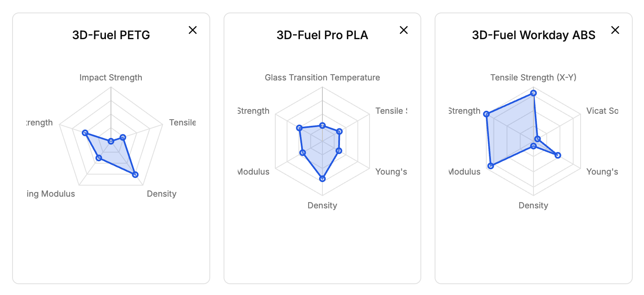
Task: Click Young's data point in Workday ABS chart
Action: 558,155
